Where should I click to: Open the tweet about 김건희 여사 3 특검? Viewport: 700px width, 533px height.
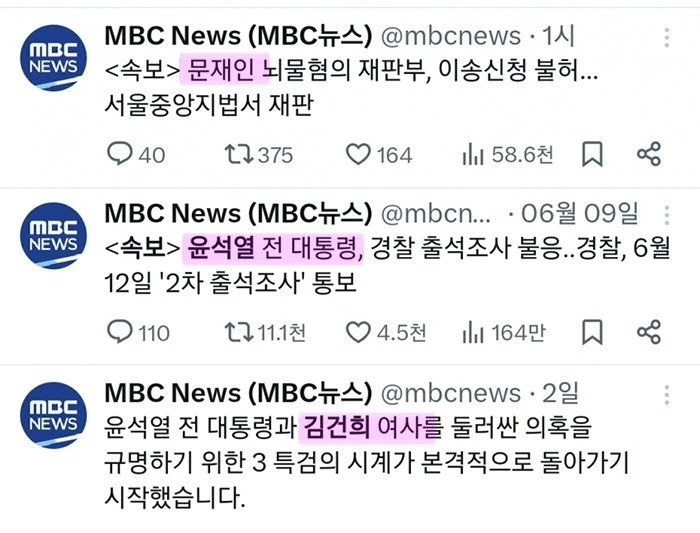pos(366,462)
